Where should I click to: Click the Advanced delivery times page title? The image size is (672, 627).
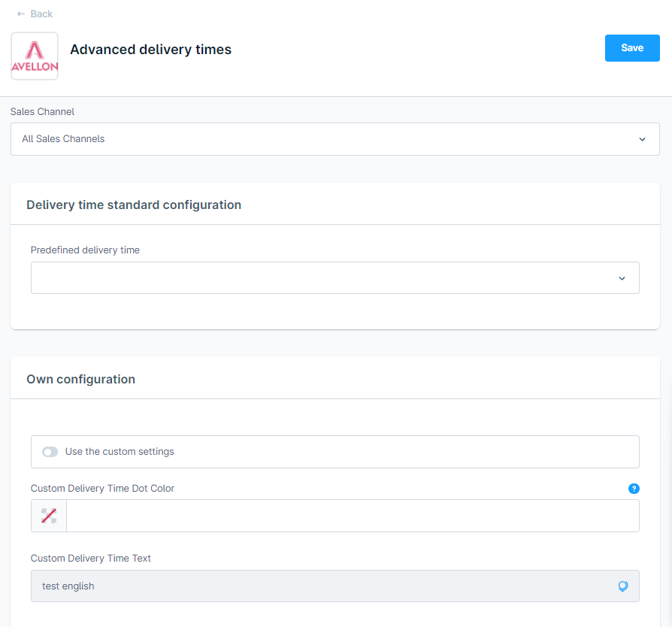tap(150, 50)
